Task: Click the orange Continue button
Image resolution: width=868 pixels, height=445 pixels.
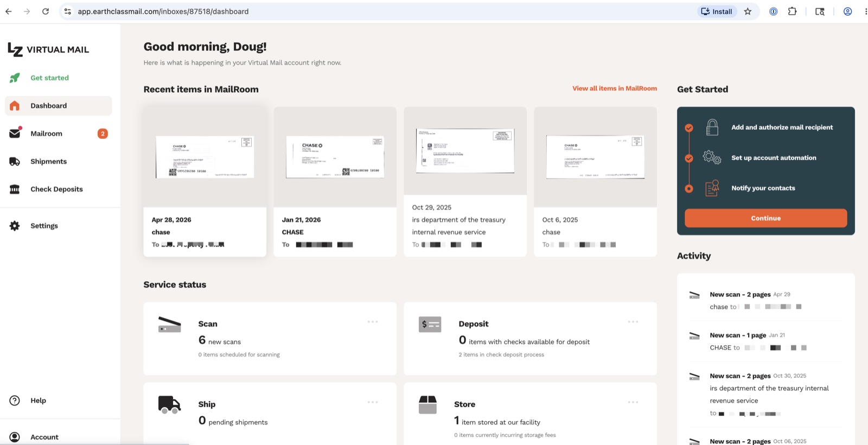Action: (765, 218)
